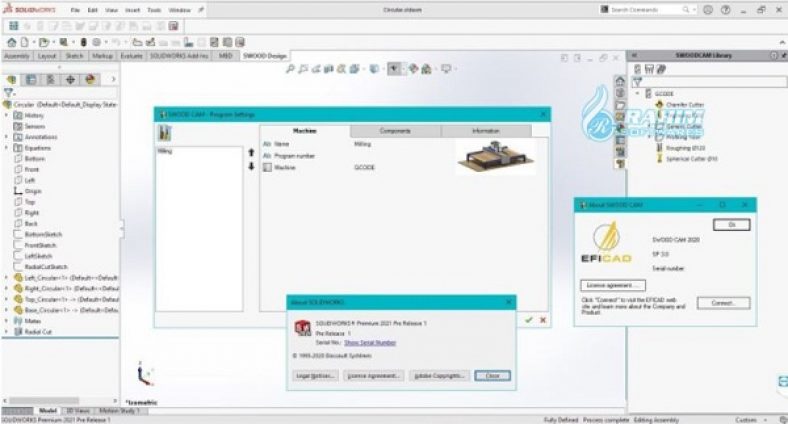This screenshot has height=424, width=788.
Task: Switch to the Components tab in Program Settings
Action: [x=395, y=131]
